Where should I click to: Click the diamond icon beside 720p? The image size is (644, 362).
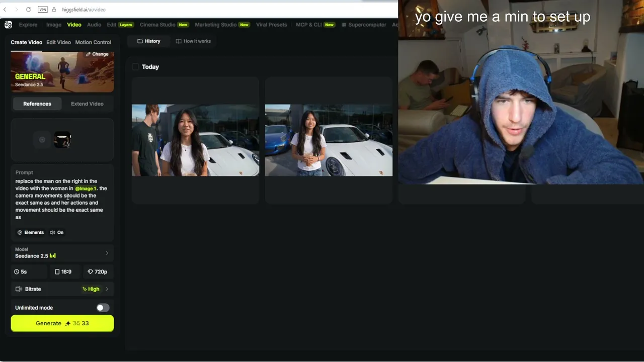click(91, 271)
